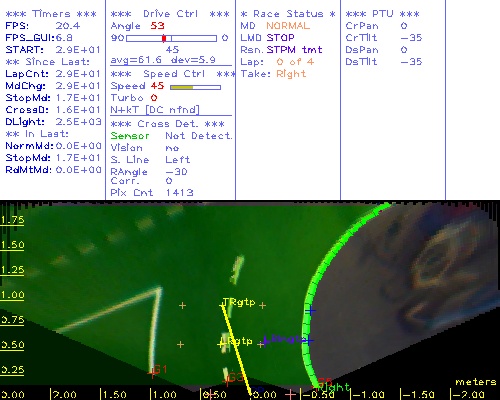Click the 1.00 meter vertical scale tick
Screen dimensions: 500x400
12,295
